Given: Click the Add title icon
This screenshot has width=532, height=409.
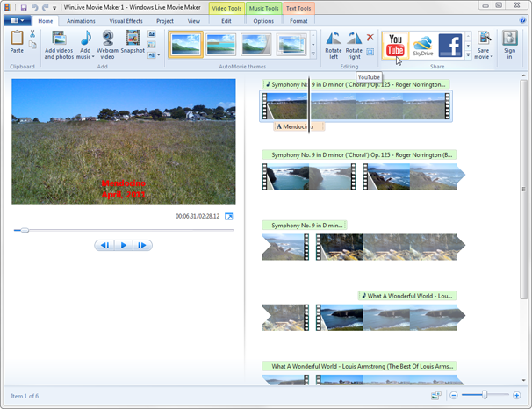Looking at the screenshot, I should point(152,33).
